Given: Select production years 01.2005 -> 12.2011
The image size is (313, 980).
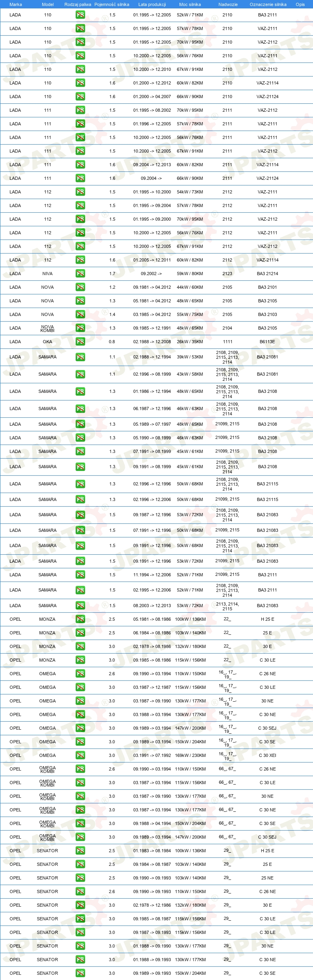Looking at the screenshot, I should point(152,260).
